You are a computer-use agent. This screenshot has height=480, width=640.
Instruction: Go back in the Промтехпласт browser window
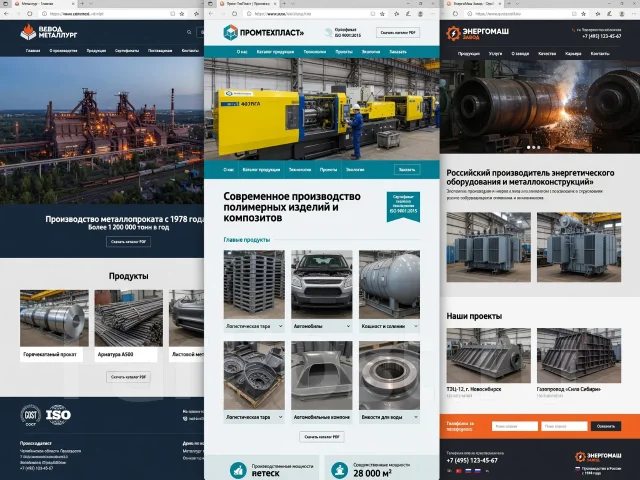point(211,13)
